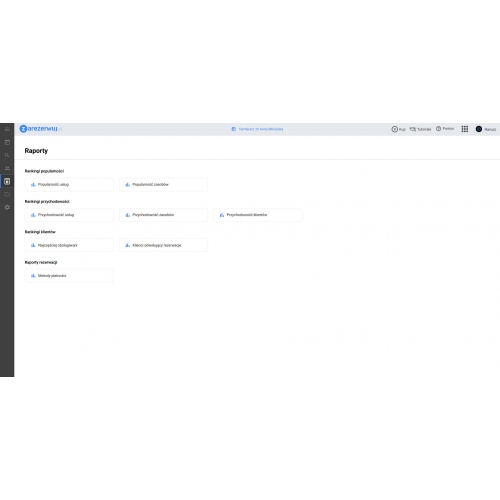Image resolution: width=500 pixels, height=500 pixels.
Task: Open Popularność zasobów report
Action: 163,184
